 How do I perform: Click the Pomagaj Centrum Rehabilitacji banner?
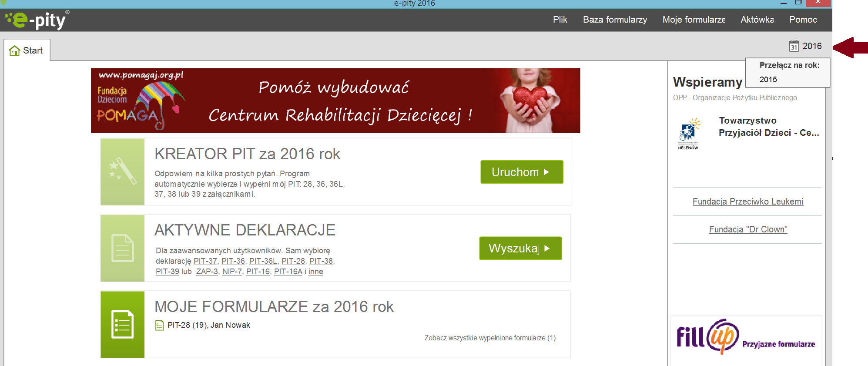pyautogui.click(x=335, y=101)
